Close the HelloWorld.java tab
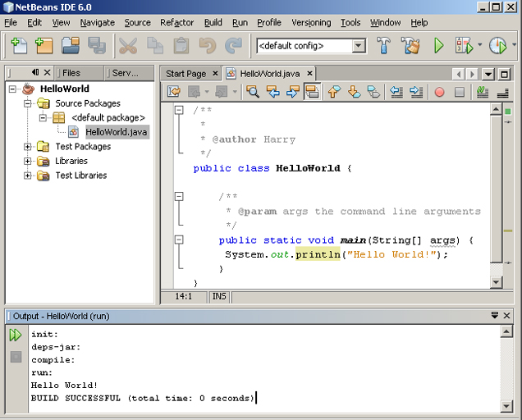 click(x=309, y=73)
